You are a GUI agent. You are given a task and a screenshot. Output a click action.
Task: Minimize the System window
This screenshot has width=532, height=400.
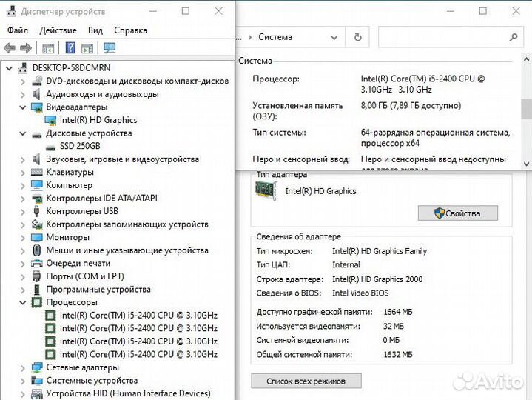(450, 11)
